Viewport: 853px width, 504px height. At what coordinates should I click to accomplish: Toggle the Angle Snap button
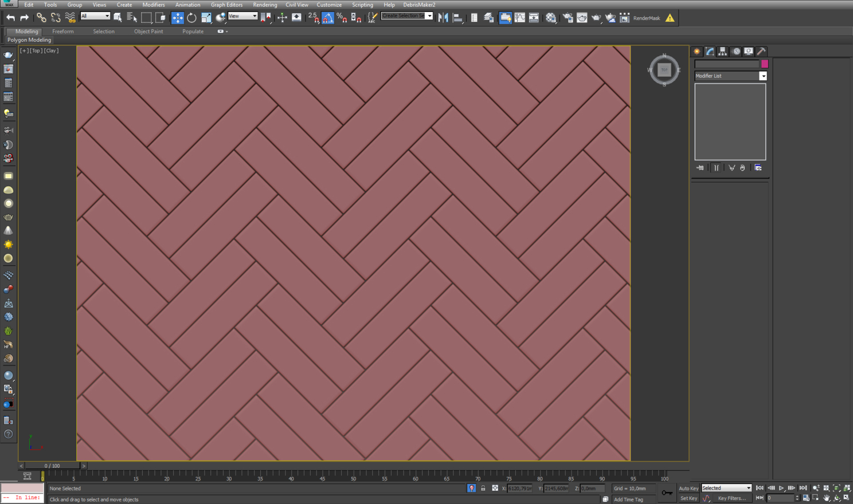coord(327,18)
